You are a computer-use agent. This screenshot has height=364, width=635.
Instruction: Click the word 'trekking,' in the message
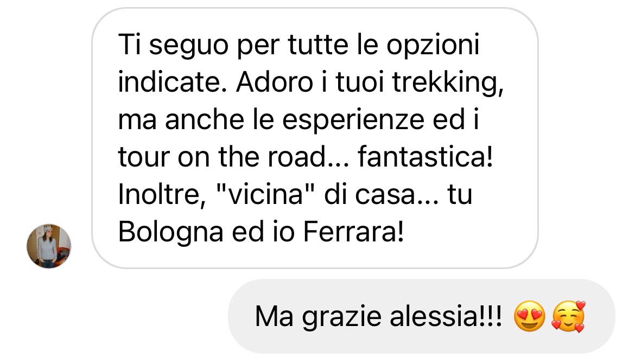click(448, 82)
